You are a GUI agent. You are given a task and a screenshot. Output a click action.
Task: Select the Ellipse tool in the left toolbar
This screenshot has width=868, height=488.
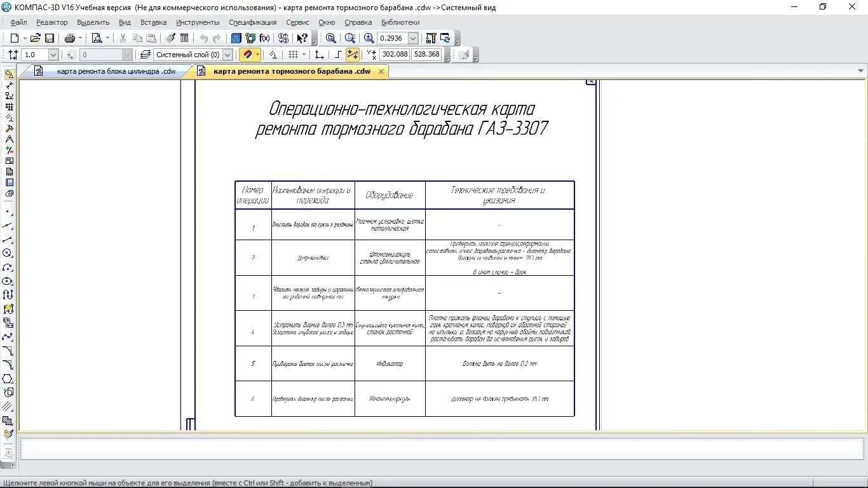[x=8, y=281]
